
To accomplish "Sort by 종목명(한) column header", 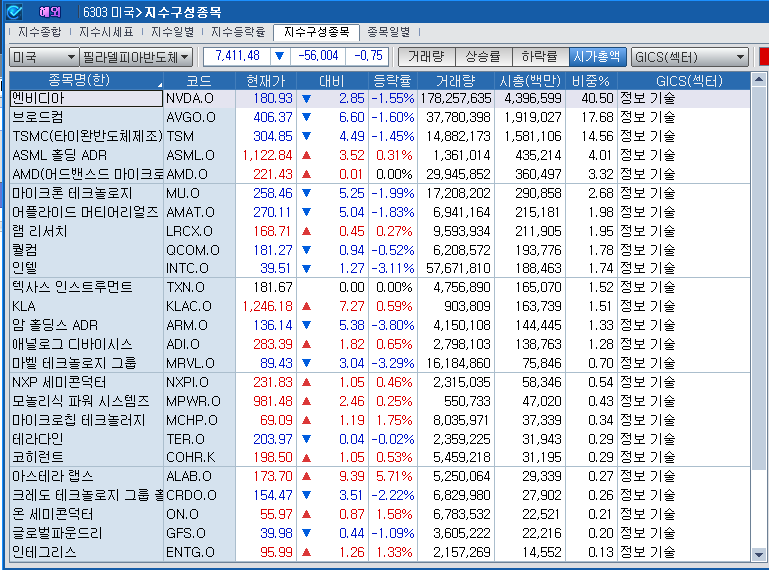I will tap(86, 80).
